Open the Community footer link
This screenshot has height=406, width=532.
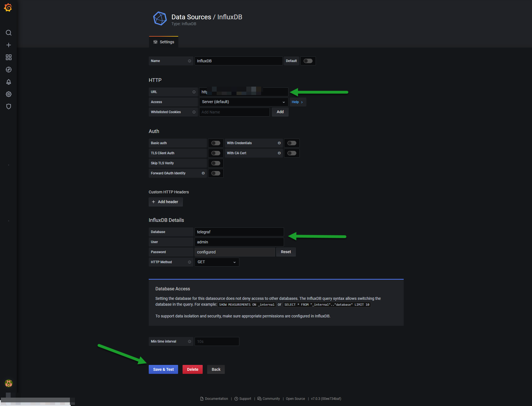point(269,399)
